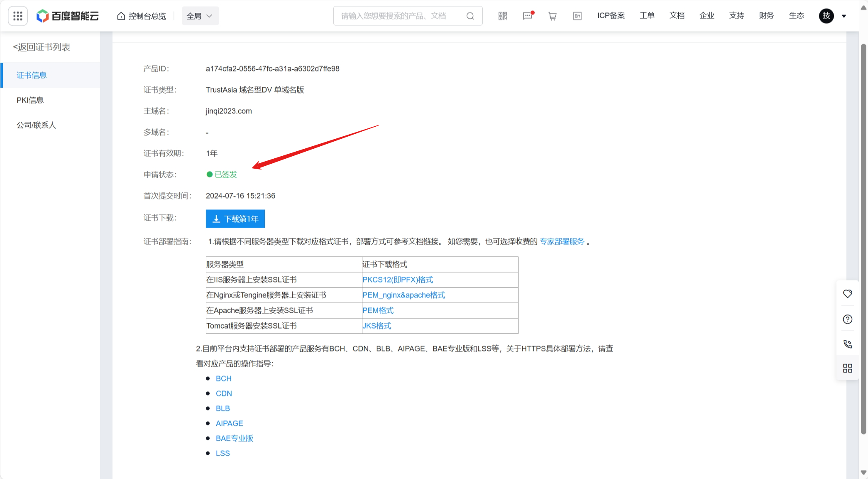868x479 pixels.
Task: Open ICP备案 menu
Action: 611,16
